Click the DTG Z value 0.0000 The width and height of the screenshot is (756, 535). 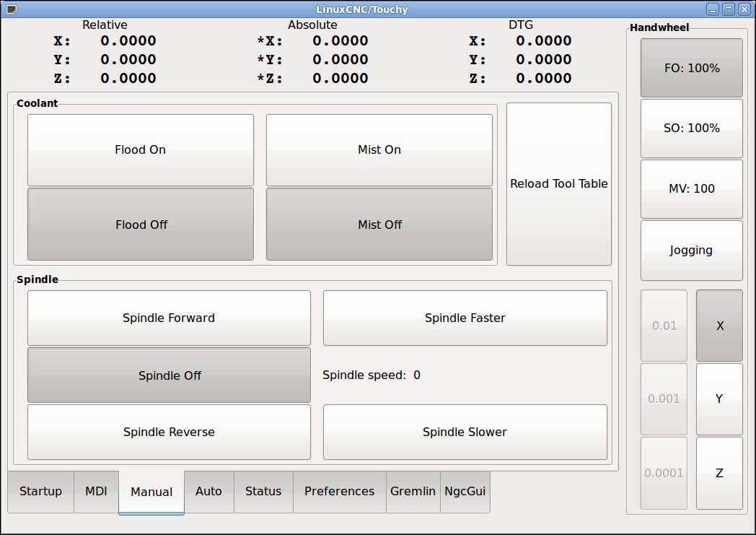pos(544,79)
